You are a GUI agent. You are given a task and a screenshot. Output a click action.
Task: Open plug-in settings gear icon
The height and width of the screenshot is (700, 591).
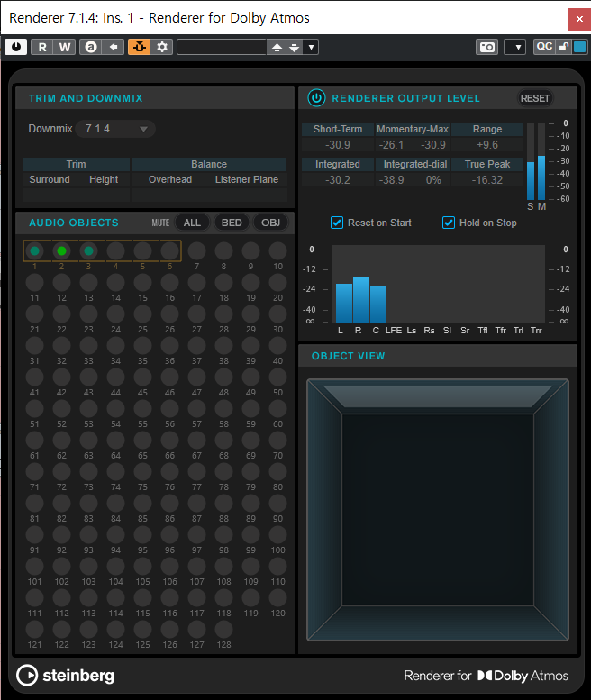[162, 47]
